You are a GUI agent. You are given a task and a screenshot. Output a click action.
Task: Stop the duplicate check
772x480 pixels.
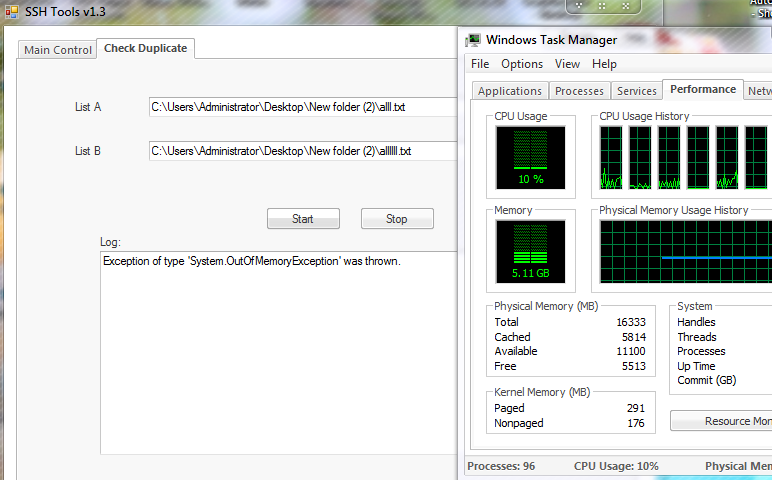(397, 219)
